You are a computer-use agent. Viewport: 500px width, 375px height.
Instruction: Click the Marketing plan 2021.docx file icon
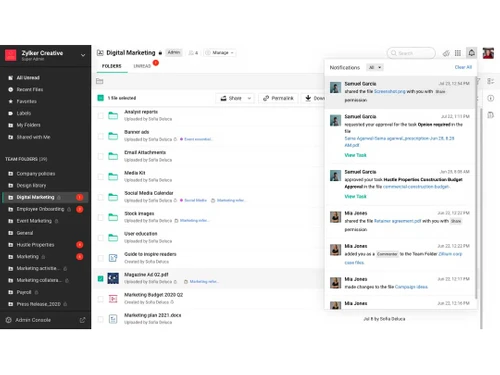pyautogui.click(x=113, y=319)
